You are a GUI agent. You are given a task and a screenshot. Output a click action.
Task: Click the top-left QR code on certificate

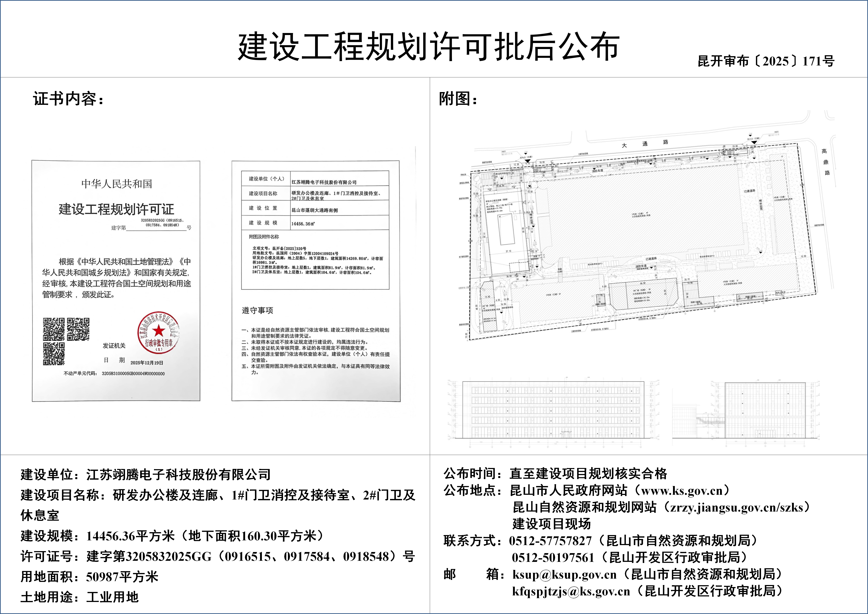click(53, 329)
